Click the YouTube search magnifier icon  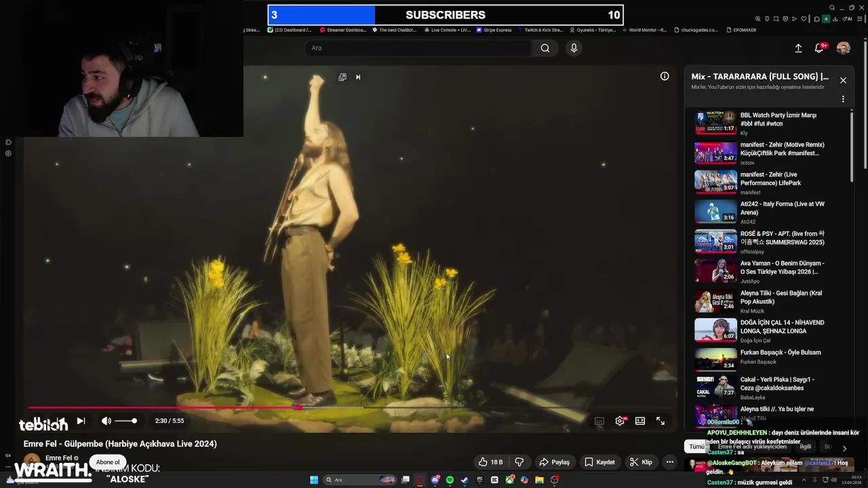[x=545, y=48]
